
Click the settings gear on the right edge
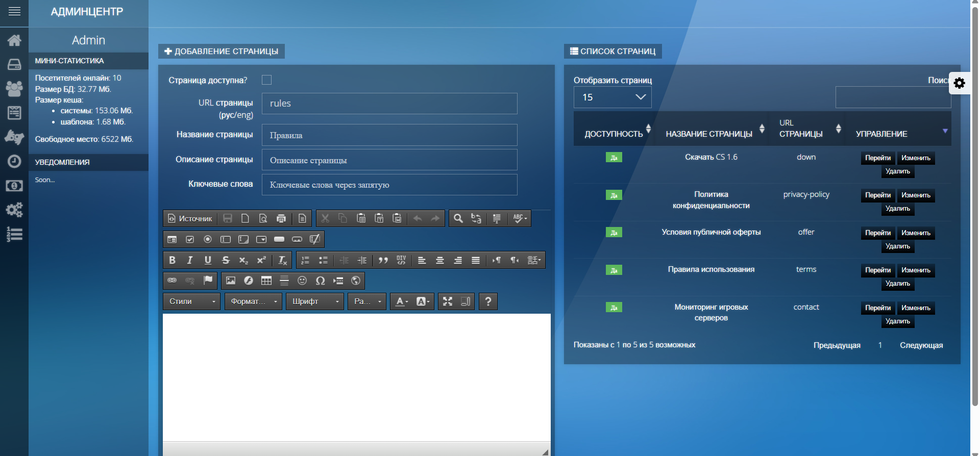pyautogui.click(x=959, y=83)
